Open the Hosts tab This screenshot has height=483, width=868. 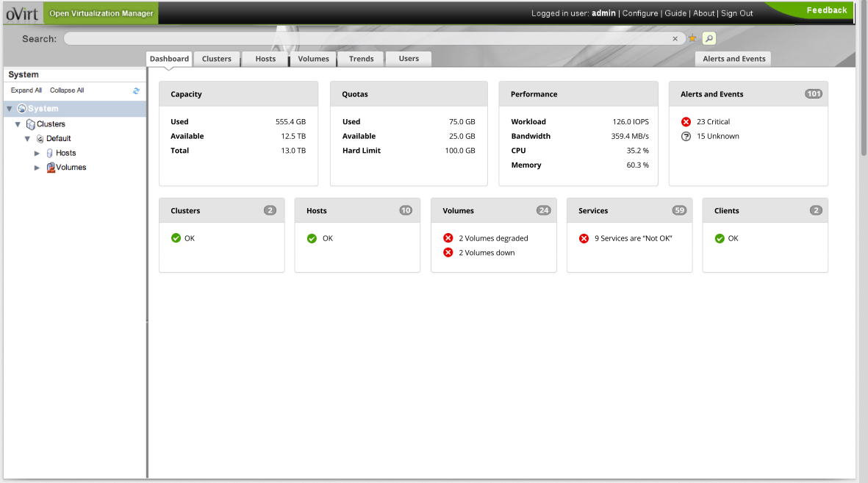(265, 59)
